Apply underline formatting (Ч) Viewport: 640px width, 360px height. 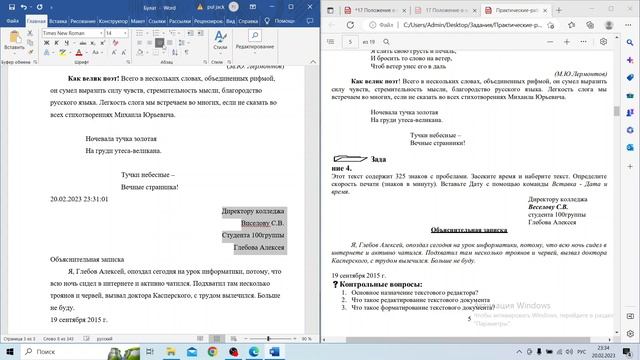click(66, 43)
